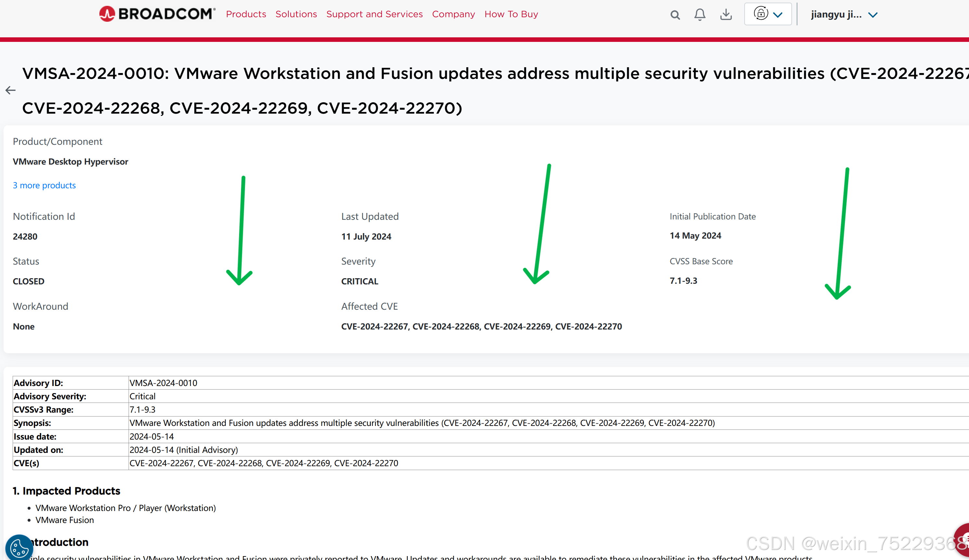The width and height of the screenshot is (969, 560).
Task: Click the VMware Fusion bullet item
Action: (x=65, y=520)
